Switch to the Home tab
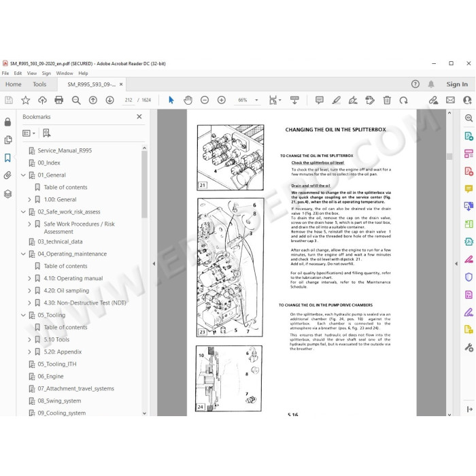This screenshot has width=476, height=476. click(x=14, y=84)
